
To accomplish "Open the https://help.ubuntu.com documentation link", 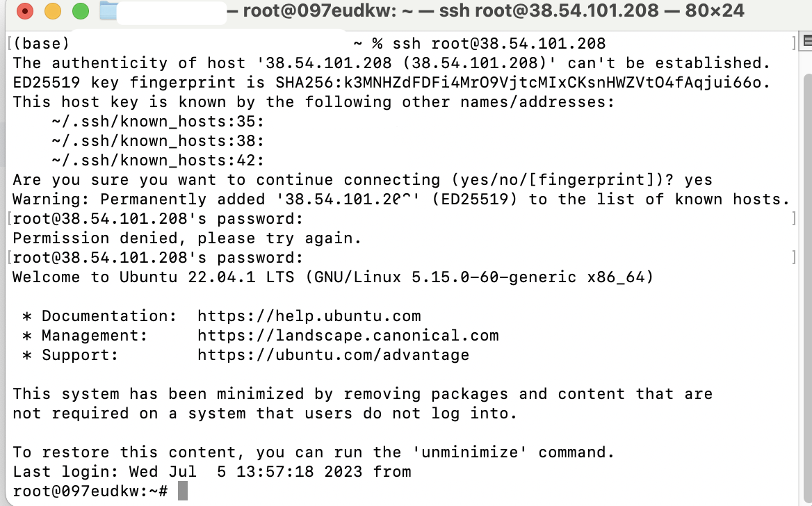I will pos(309,316).
